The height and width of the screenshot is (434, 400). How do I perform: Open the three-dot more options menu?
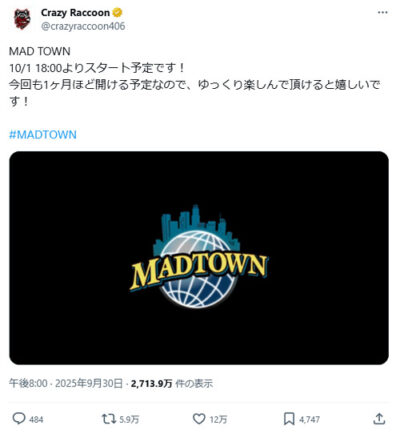(383, 13)
